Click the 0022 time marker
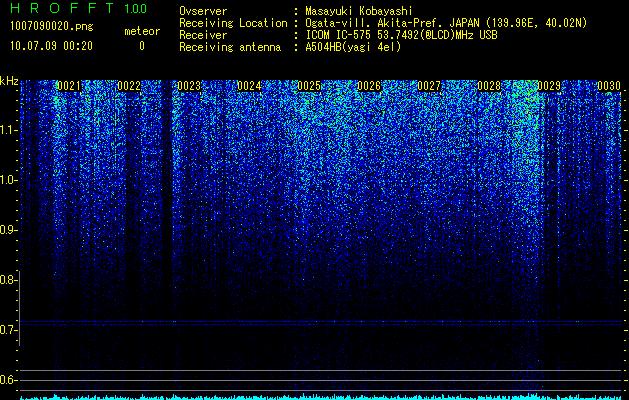The width and height of the screenshot is (629, 400). click(129, 86)
